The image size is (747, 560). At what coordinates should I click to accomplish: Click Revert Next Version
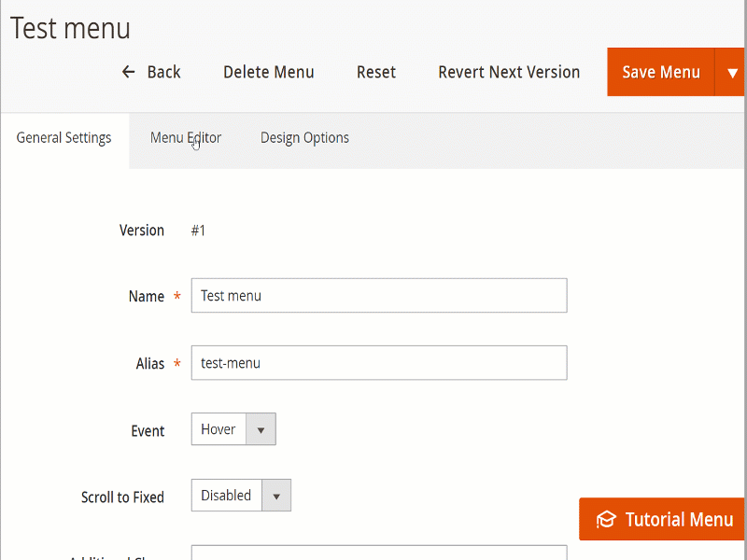click(509, 72)
